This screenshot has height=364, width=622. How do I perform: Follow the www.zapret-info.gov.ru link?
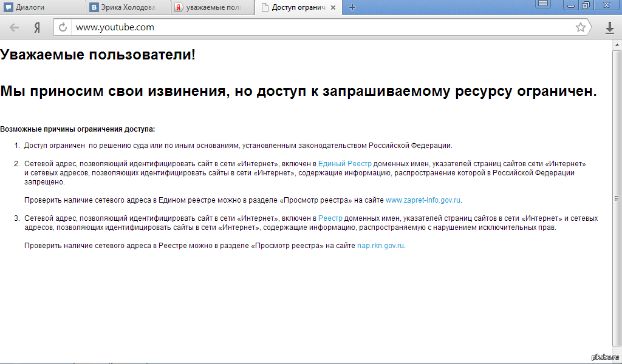click(423, 200)
